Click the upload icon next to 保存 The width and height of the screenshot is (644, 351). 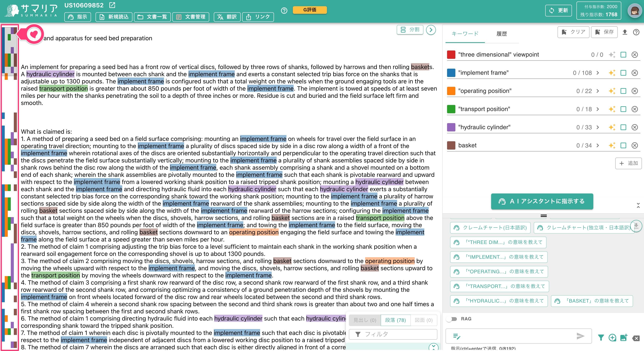click(625, 32)
